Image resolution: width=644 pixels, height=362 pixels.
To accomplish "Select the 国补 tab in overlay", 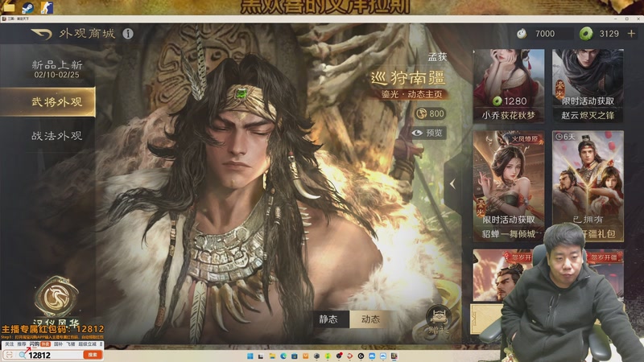I will [x=58, y=344].
